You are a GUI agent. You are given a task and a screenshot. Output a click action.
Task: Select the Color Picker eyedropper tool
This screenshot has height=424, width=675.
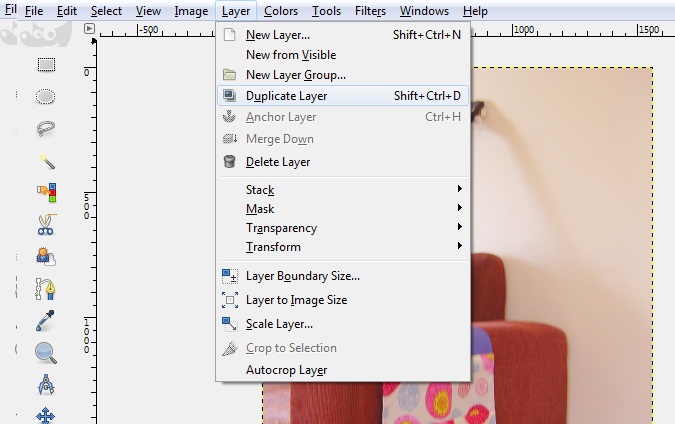[x=45, y=321]
